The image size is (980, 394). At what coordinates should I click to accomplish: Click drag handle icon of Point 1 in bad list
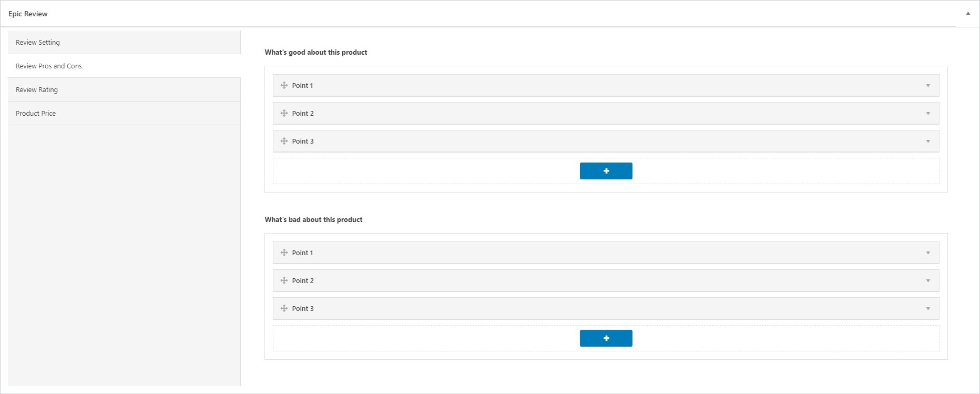point(284,252)
